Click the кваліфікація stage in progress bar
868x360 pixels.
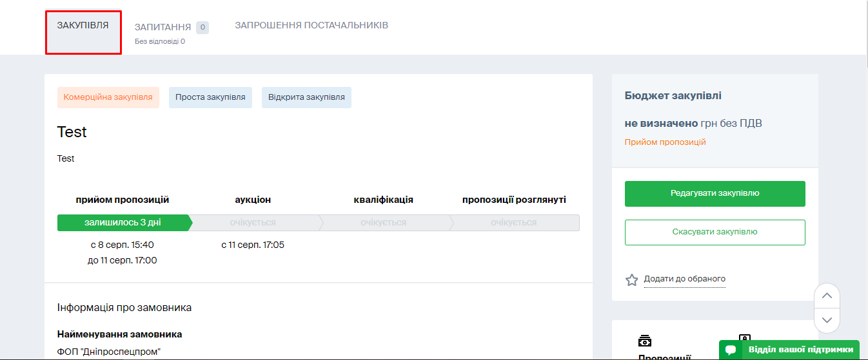click(384, 223)
